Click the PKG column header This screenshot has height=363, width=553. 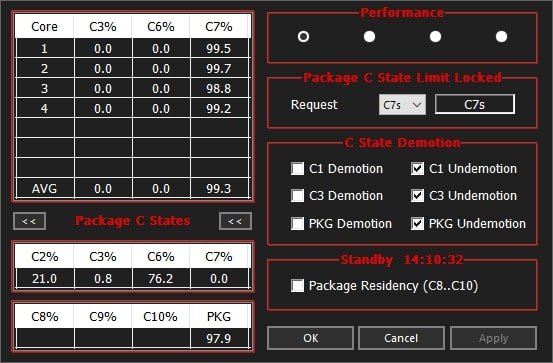click(219, 316)
